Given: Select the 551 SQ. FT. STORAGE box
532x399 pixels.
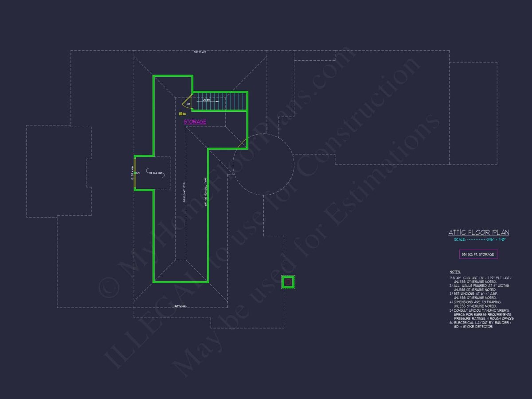Looking at the screenshot, I should click(478, 254).
